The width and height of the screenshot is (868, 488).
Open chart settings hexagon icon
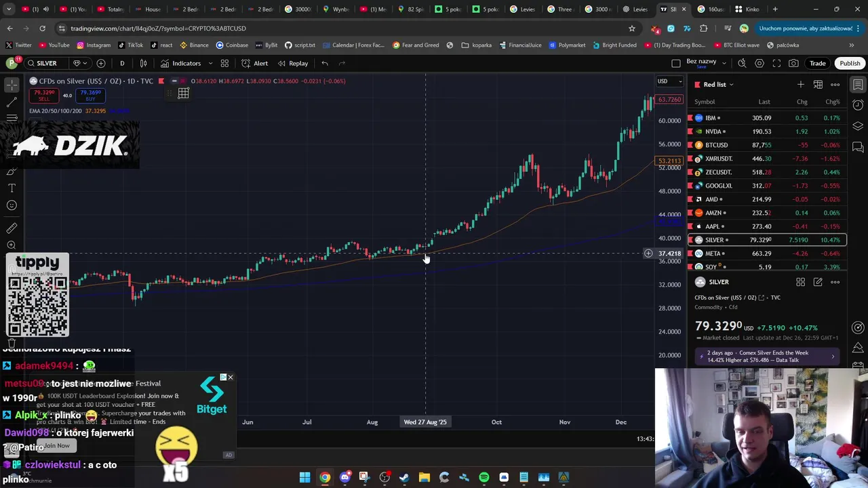coord(759,63)
